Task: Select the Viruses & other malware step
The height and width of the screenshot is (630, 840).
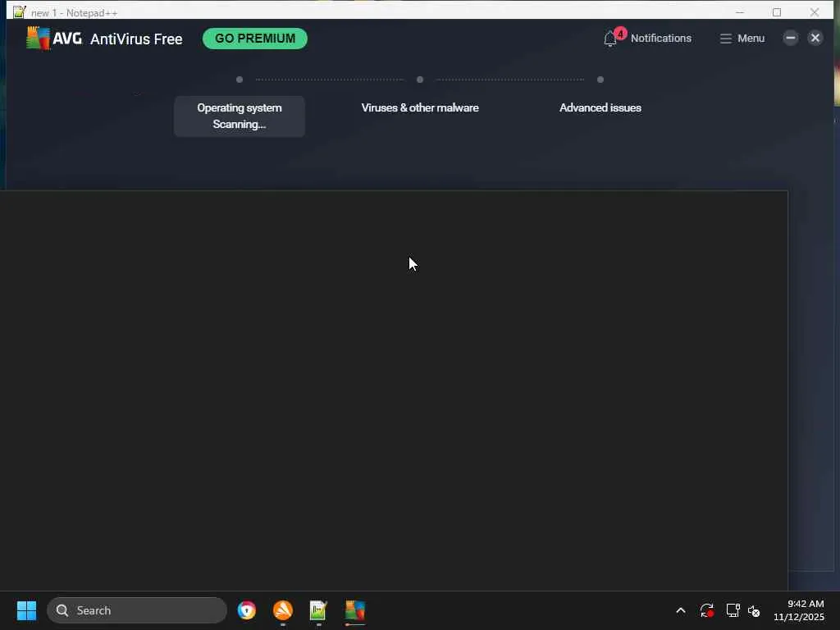Action: point(420,107)
